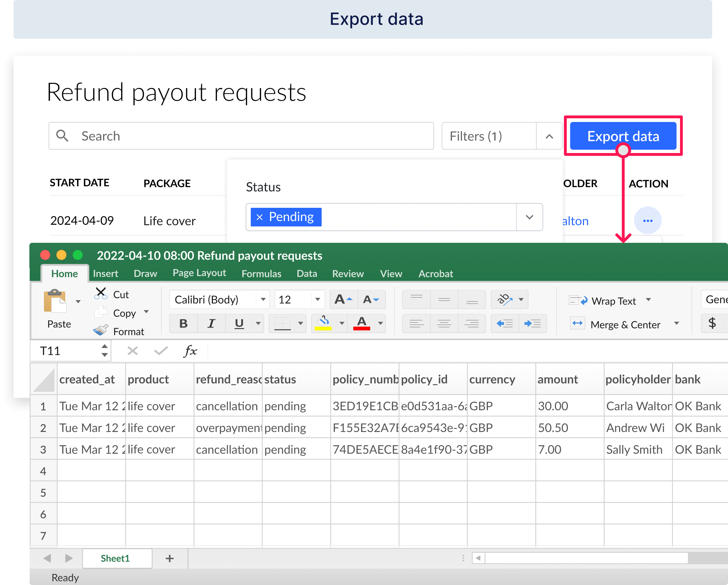Switch to the Page Layout tab

[199, 273]
